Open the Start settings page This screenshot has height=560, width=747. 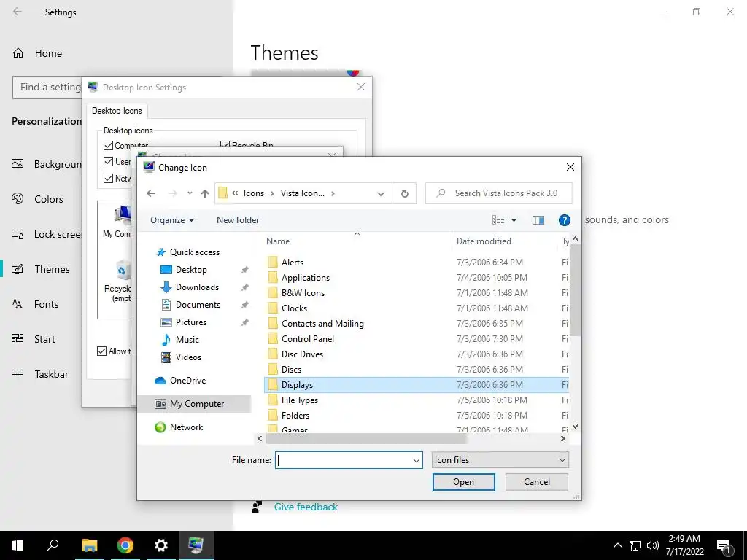coord(44,339)
